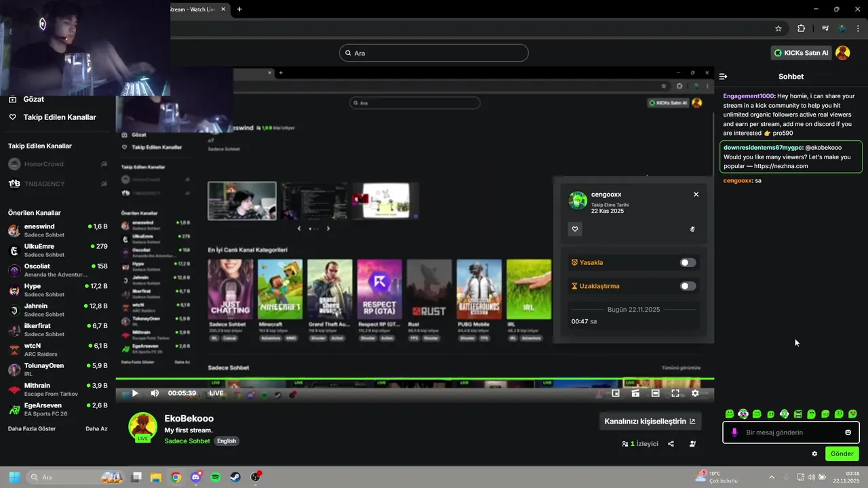Open chat settings gear next to Gönder

(x=814, y=453)
